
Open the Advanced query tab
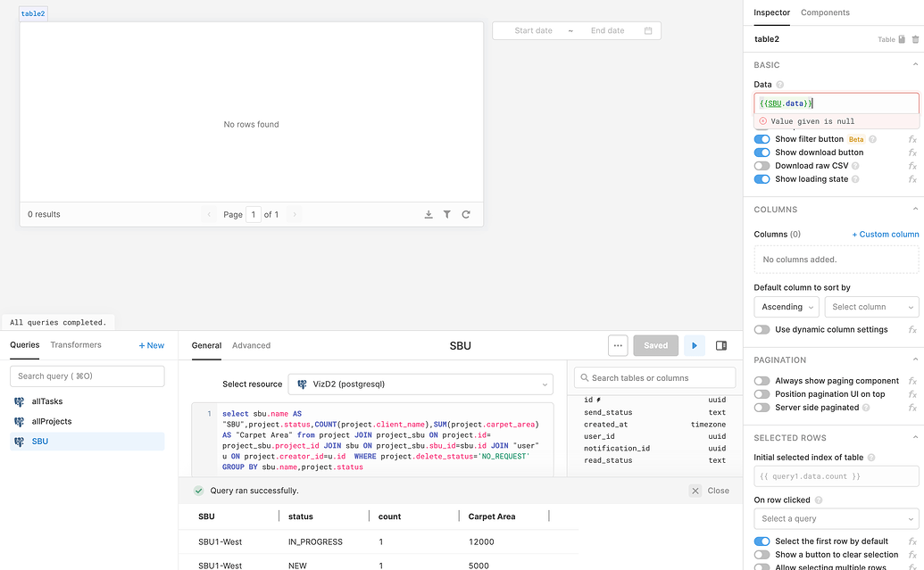[251, 345]
